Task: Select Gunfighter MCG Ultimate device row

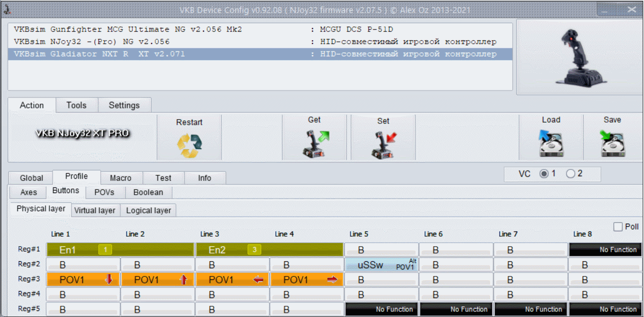Action: (x=260, y=30)
